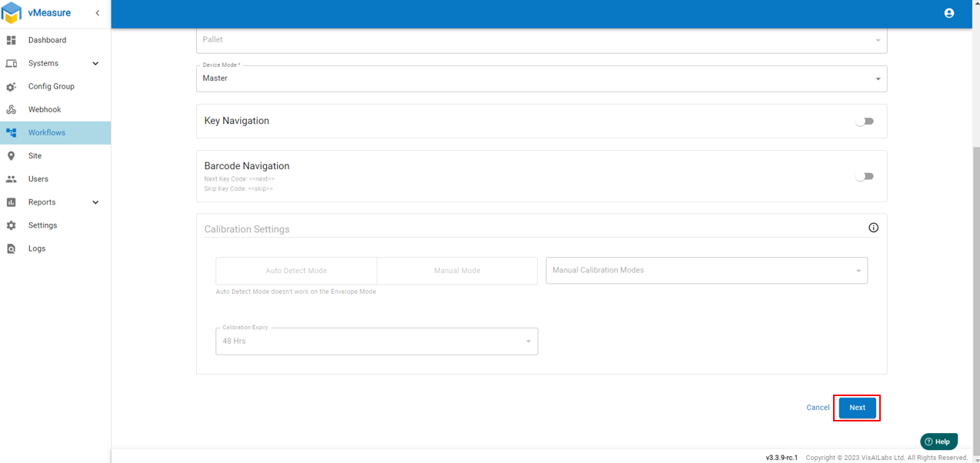This screenshot has height=463, width=980.
Task: Open Webhook menu item
Action: (x=55, y=109)
